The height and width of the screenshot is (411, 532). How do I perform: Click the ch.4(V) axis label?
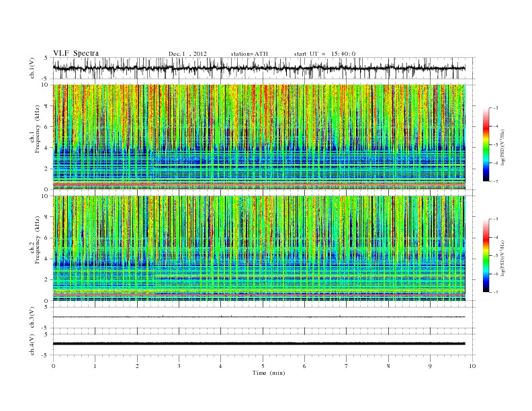coord(32,345)
